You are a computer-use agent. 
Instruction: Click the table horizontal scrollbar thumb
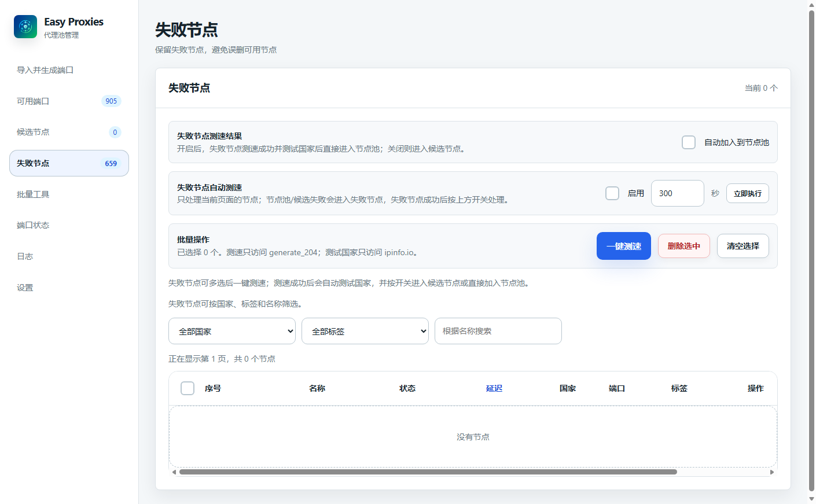click(x=428, y=472)
